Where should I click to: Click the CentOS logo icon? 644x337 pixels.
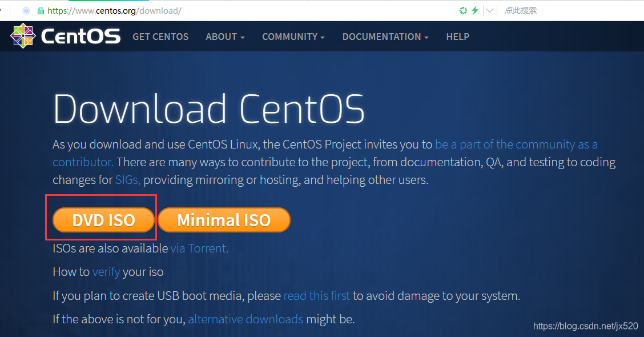[x=23, y=36]
